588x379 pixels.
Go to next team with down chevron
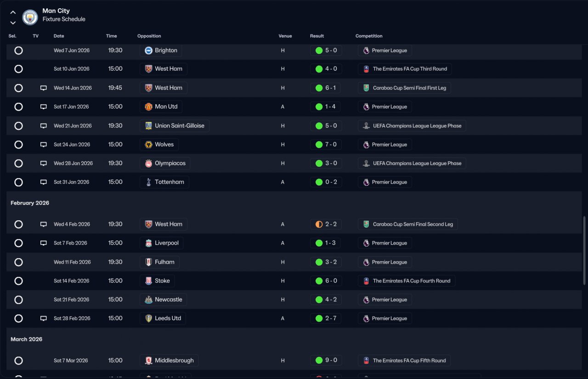(13, 22)
